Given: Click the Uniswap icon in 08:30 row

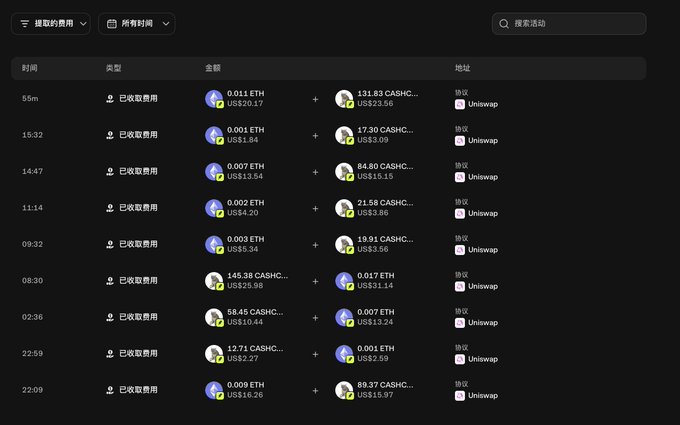Looking at the screenshot, I should 460,286.
